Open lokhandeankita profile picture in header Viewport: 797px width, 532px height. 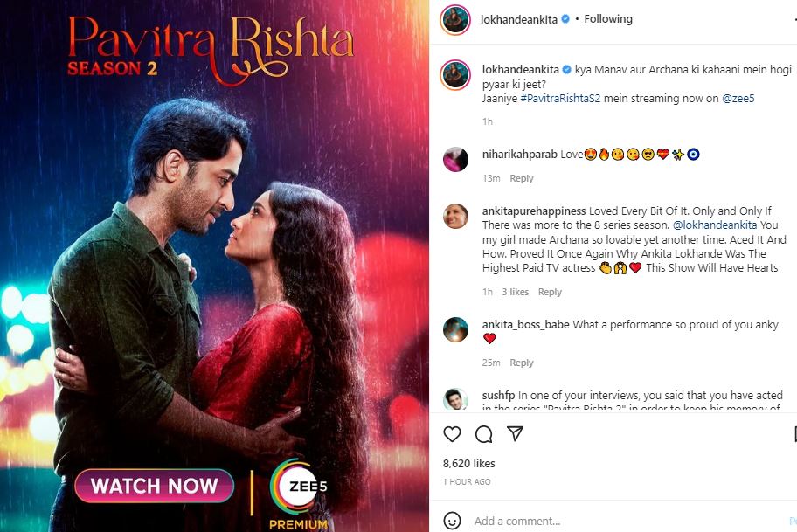tap(455, 20)
